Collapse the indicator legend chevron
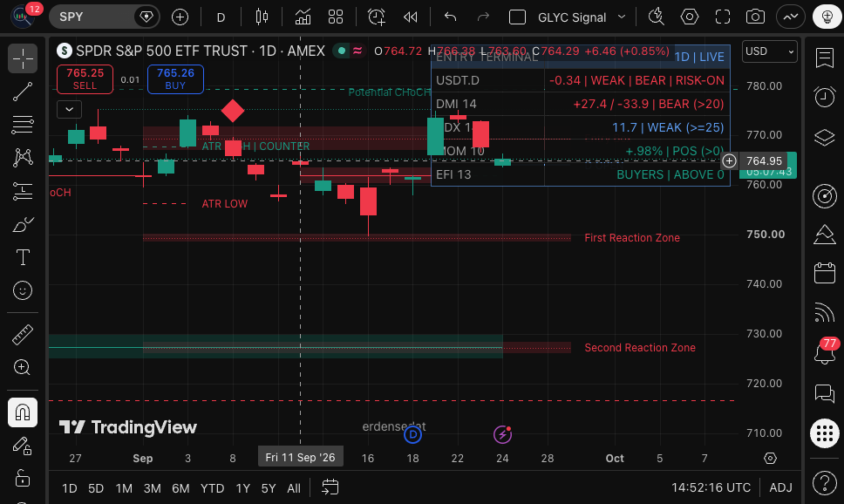Image resolution: width=844 pixels, height=504 pixels. 70,109
